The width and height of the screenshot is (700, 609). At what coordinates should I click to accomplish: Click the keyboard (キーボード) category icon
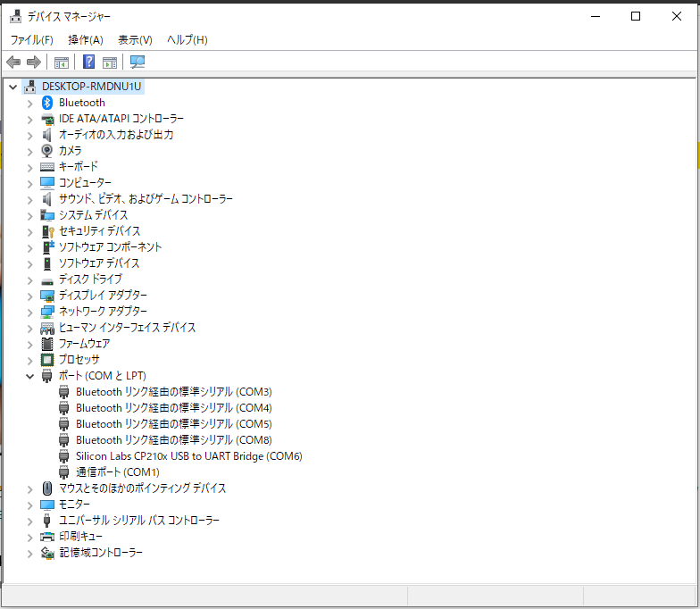click(x=47, y=166)
